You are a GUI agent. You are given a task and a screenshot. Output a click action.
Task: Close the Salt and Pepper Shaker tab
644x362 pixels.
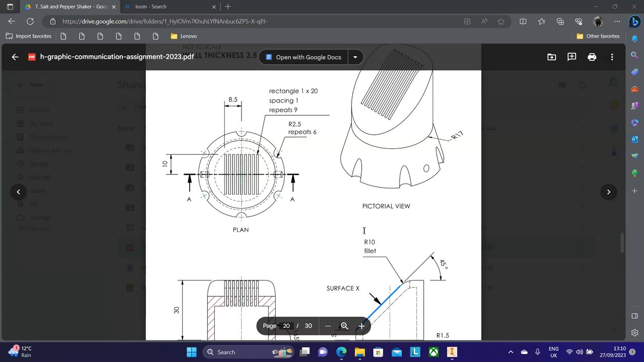[113, 7]
